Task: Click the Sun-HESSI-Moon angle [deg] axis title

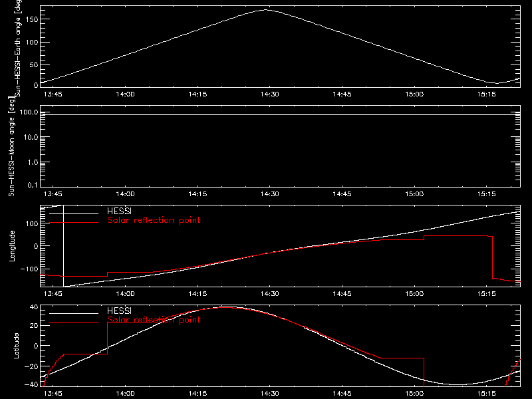Action: point(11,146)
